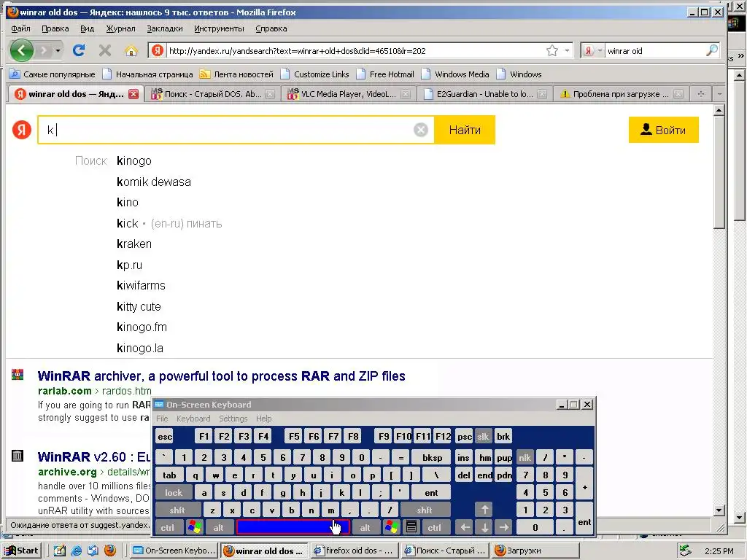Image resolution: width=747 pixels, height=560 pixels.
Task: Click system tray network icon
Action: (x=685, y=551)
